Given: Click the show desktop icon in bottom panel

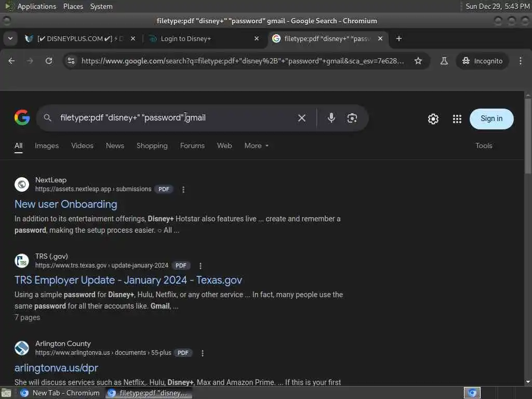Looking at the screenshot, I should 6,393.
